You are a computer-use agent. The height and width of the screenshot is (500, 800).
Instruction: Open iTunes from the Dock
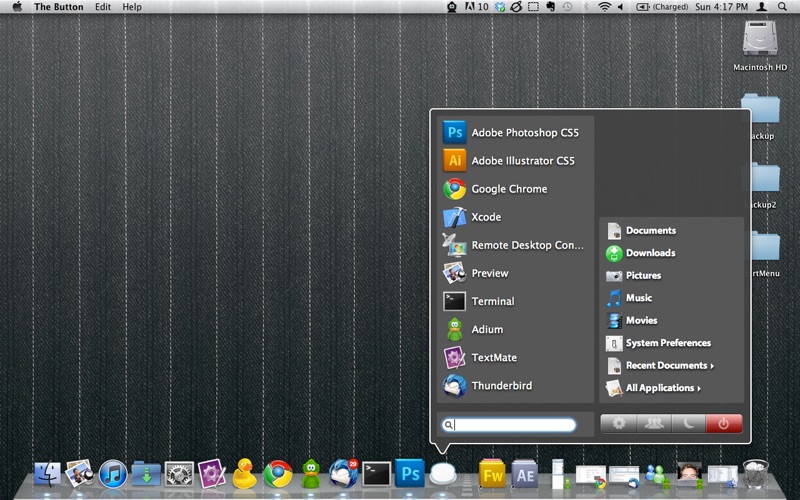pyautogui.click(x=113, y=474)
